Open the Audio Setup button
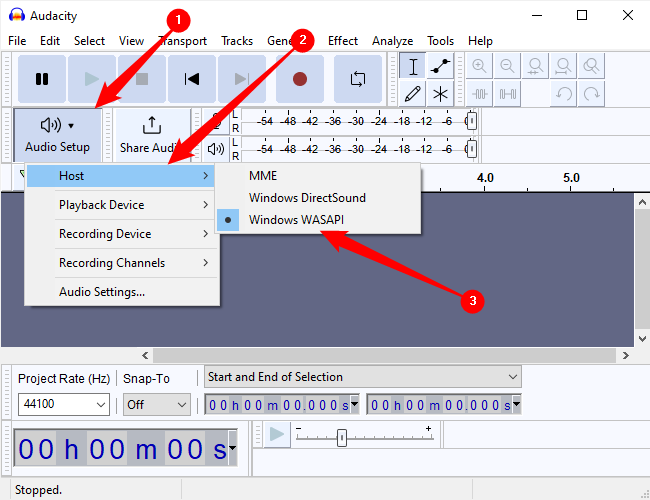This screenshot has height=500, width=650. click(57, 134)
